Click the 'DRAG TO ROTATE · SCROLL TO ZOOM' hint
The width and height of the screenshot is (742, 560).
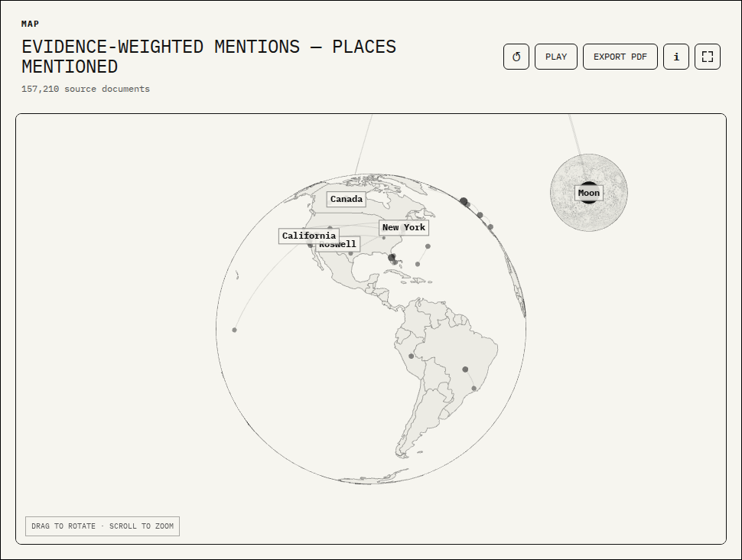tap(103, 526)
